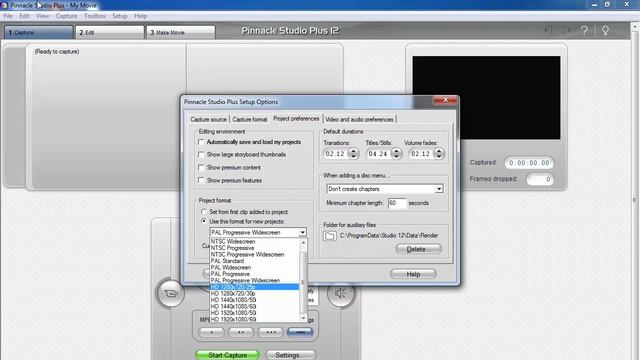Select the three-dot capture quality preset
Image resolution: width=640 pixels, height=360 pixels.
point(270,332)
